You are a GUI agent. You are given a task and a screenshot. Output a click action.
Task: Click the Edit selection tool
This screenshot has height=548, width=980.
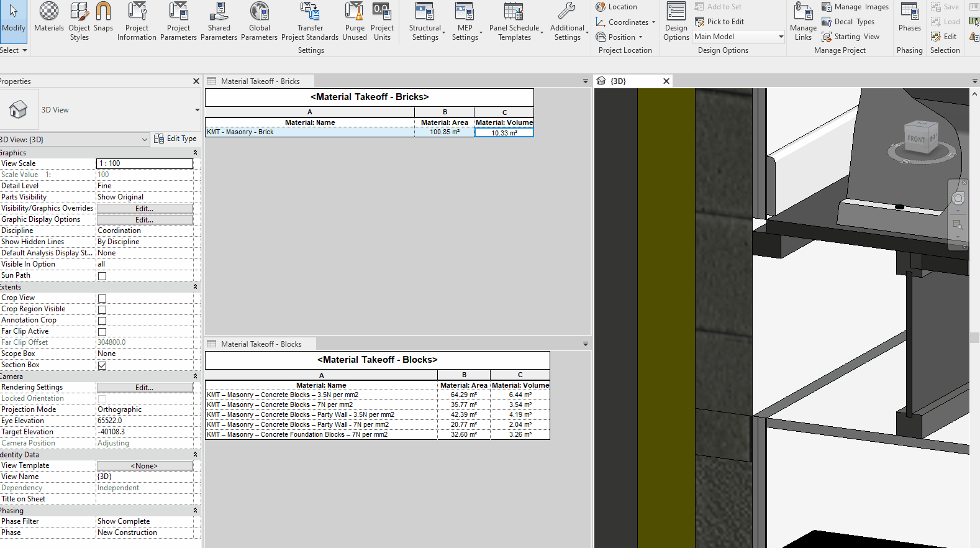(943, 37)
